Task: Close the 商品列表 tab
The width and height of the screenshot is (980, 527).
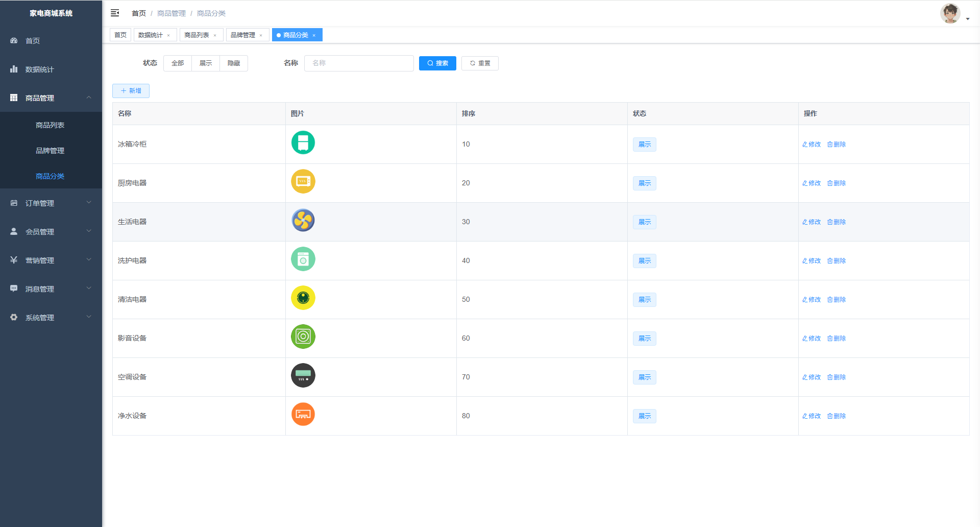Action: click(215, 35)
